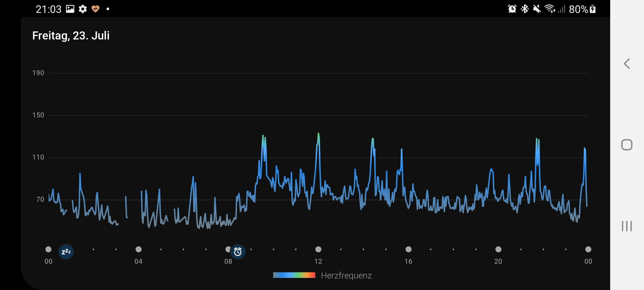Image resolution: width=644 pixels, height=290 pixels.
Task: Select the 16 hour timeline marker
Action: click(408, 249)
